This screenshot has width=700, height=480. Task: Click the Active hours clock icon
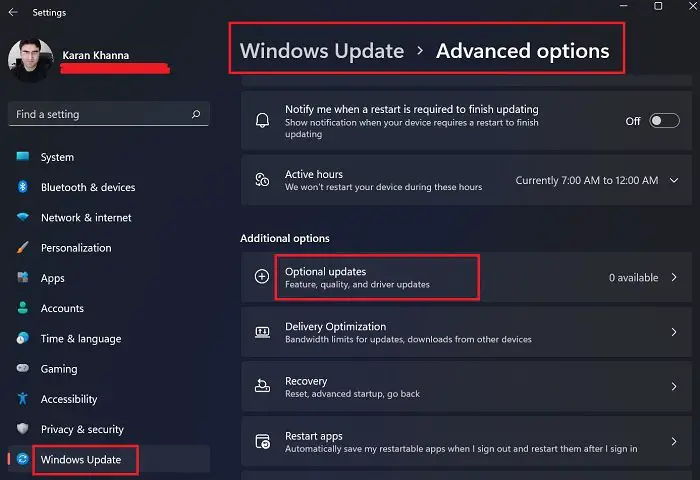point(262,180)
